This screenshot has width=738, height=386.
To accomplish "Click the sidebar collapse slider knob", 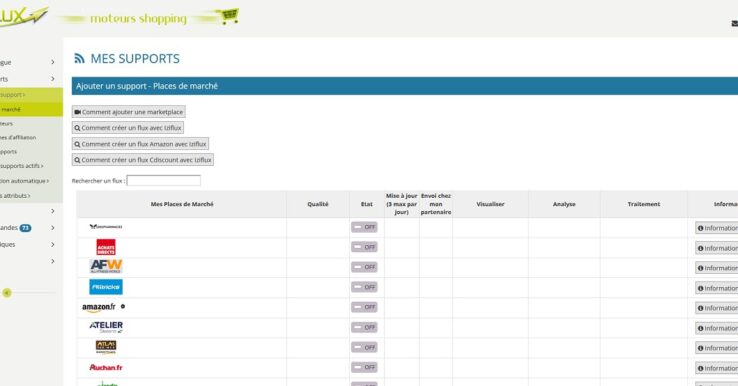I will pos(7,293).
